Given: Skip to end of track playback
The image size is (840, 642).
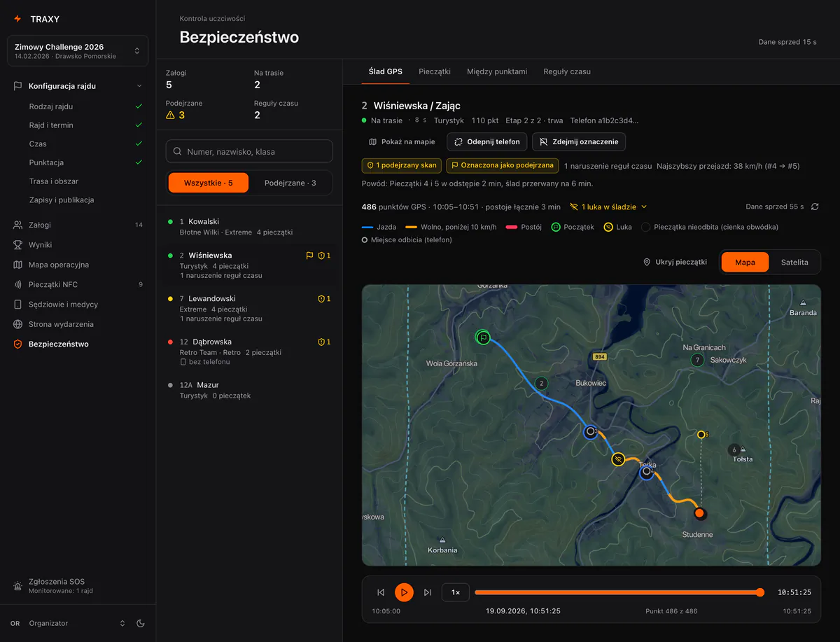Looking at the screenshot, I should (427, 592).
